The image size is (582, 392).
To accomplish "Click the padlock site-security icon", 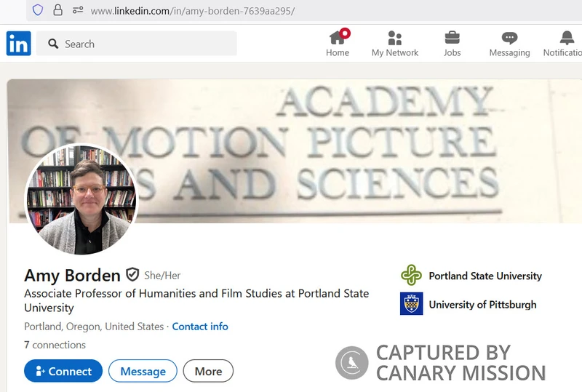I will click(57, 10).
